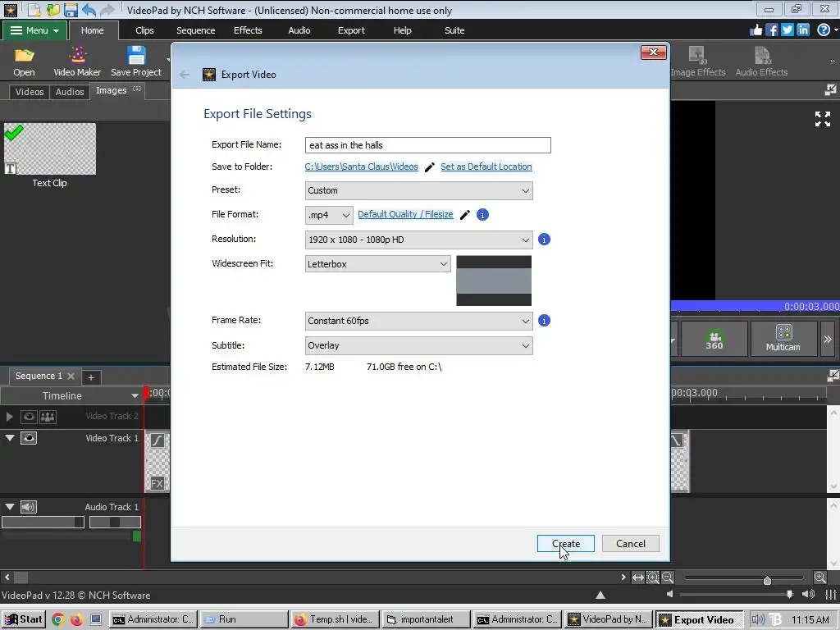
Task: Click info icon next to File Format
Action: [x=482, y=215]
